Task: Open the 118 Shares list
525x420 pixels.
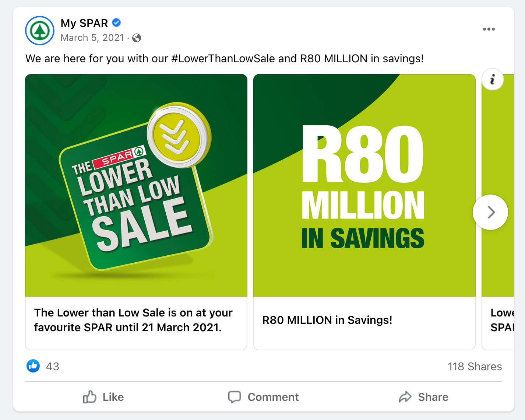Action: [x=475, y=367]
